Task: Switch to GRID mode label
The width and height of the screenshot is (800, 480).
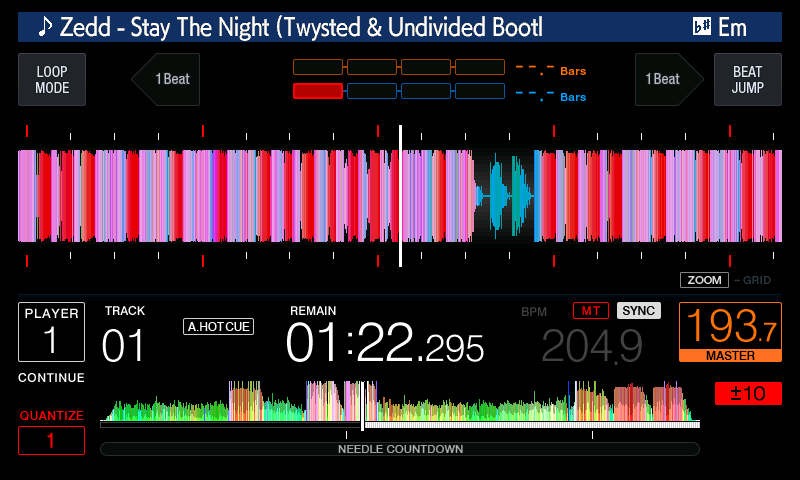Action: [x=757, y=280]
